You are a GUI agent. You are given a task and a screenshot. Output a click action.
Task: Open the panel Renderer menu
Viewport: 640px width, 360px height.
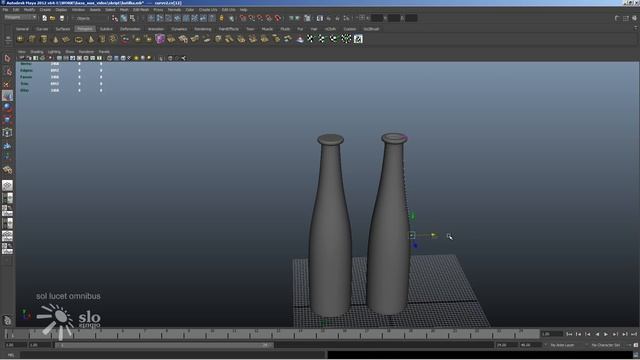tap(86, 52)
